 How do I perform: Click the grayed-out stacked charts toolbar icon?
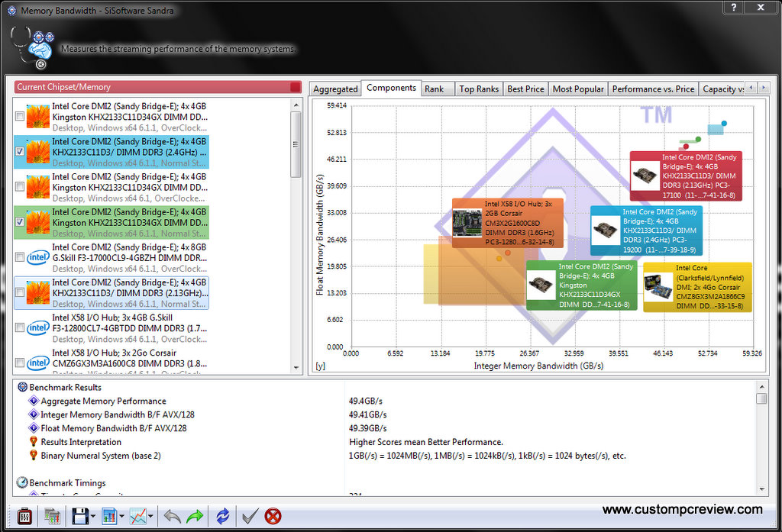pos(52,516)
